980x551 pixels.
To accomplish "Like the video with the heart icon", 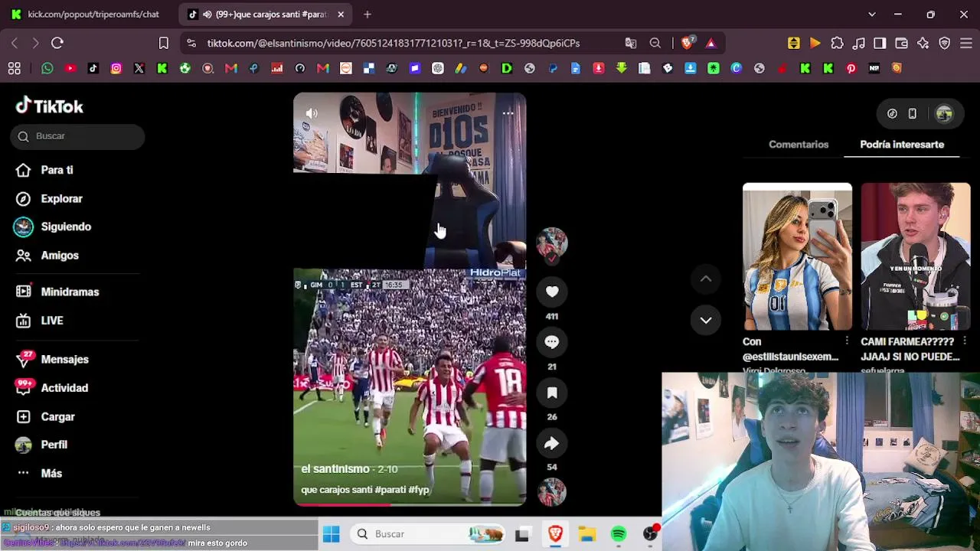I will (552, 292).
